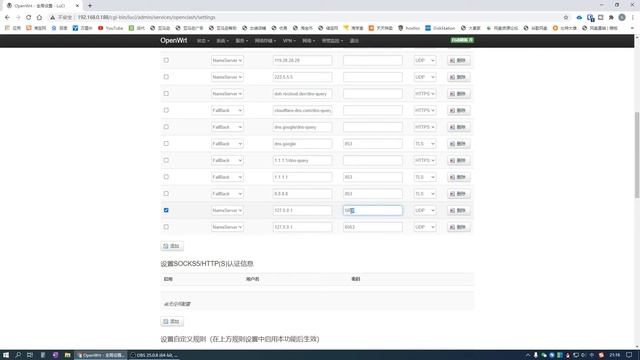Tick the 127.0.0.1 port 6053 checkbox
The image size is (640, 360).
pos(166,227)
